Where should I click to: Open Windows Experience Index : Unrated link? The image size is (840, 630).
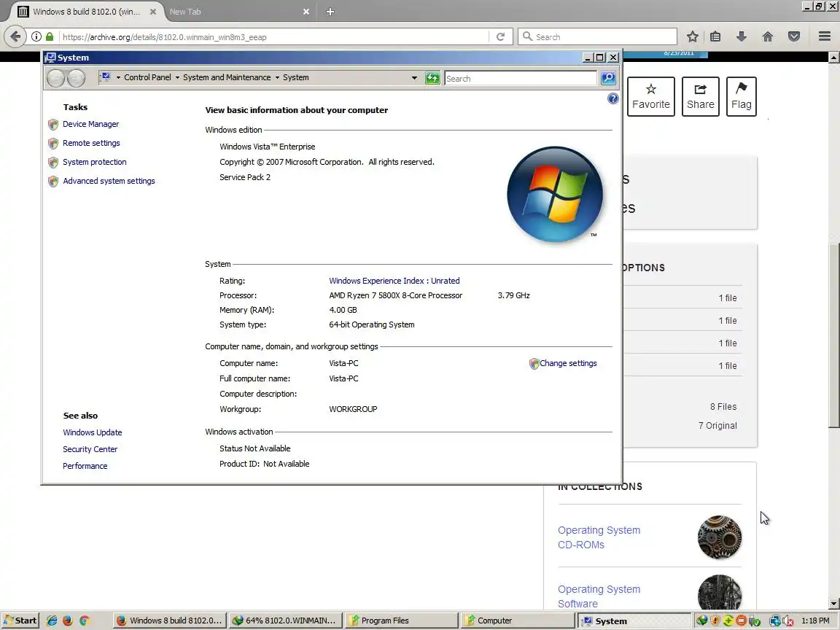394,281
